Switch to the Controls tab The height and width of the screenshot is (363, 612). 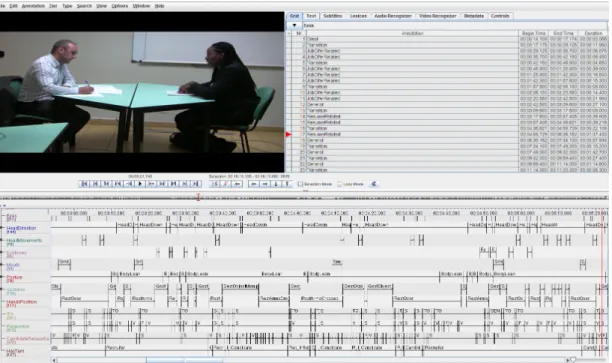(x=500, y=16)
